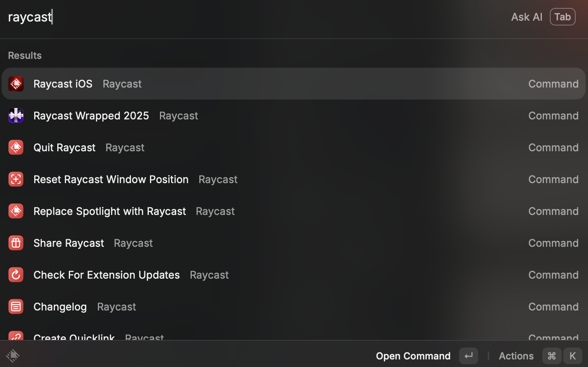This screenshot has height=367, width=588.
Task: Click the Share Raycast gift icon
Action: [x=16, y=243]
